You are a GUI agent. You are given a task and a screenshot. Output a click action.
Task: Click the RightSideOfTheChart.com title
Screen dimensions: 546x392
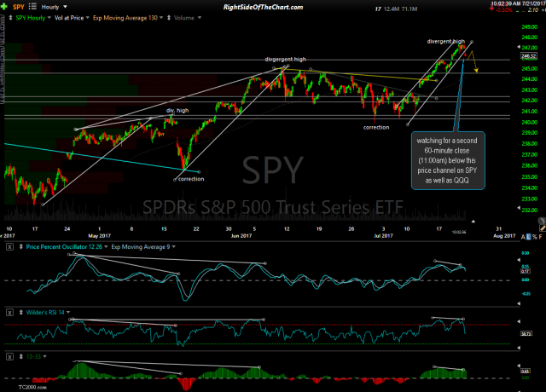click(264, 7)
